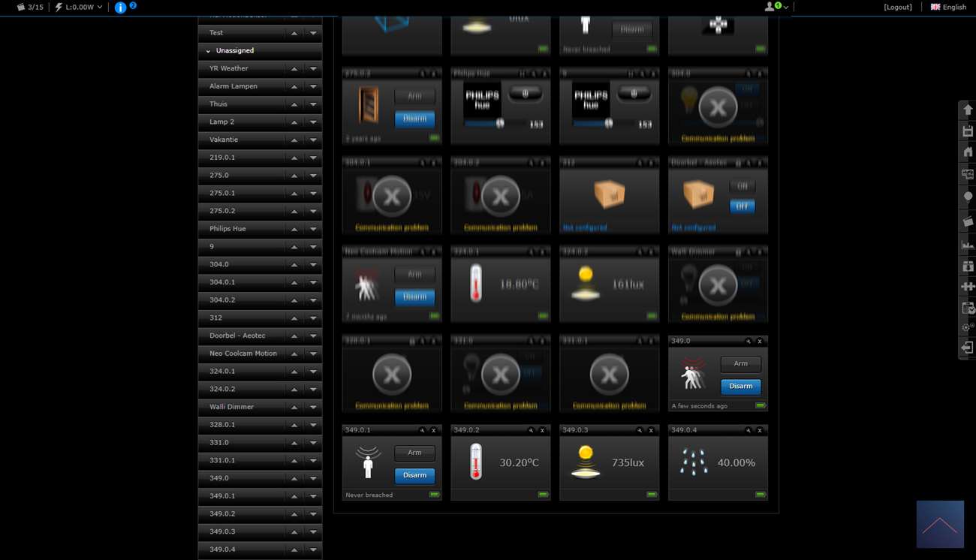
Task: Collapse the Unassigned section
Action: pyautogui.click(x=208, y=51)
